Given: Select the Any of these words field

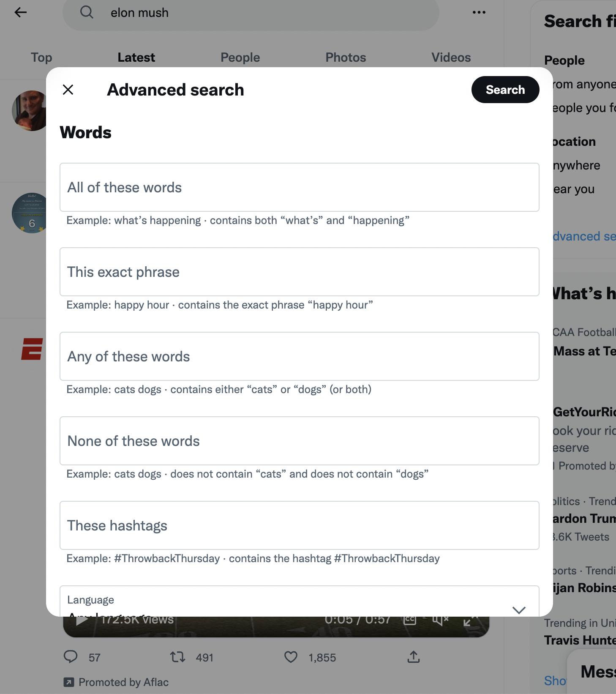Looking at the screenshot, I should click(300, 356).
